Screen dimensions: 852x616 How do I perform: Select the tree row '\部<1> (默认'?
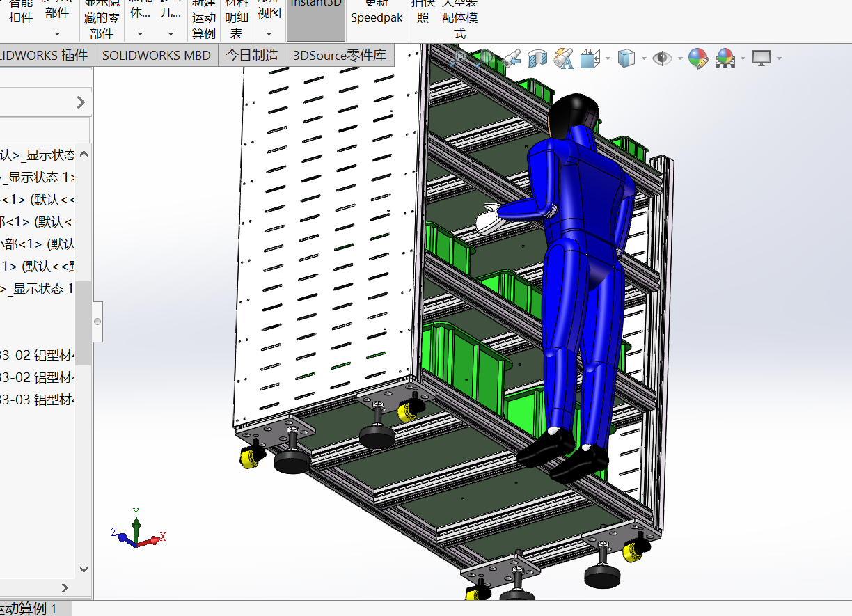(x=38, y=244)
